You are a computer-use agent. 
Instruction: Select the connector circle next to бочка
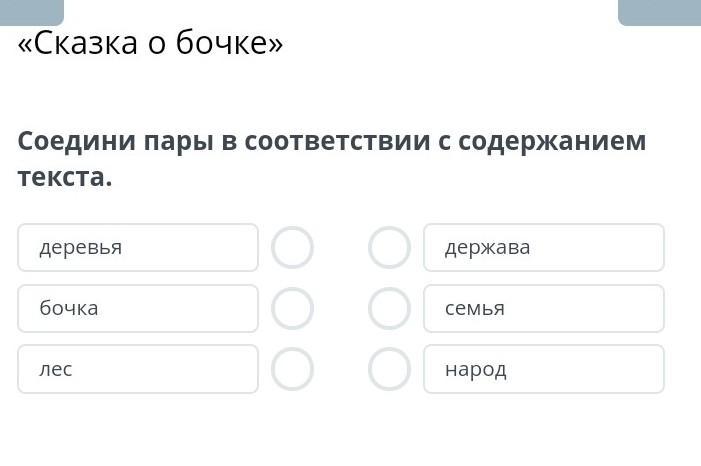coord(292,308)
